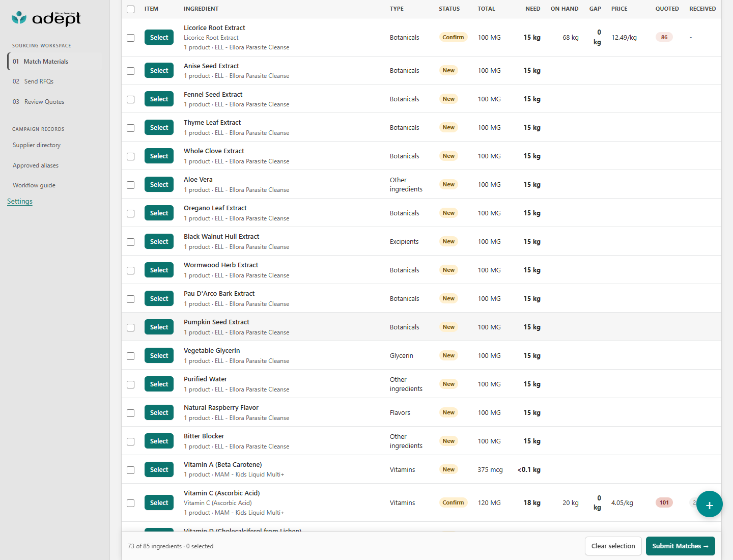Click Select for Licorice Root Extract
Screen dimensions: 733x560
(159, 37)
